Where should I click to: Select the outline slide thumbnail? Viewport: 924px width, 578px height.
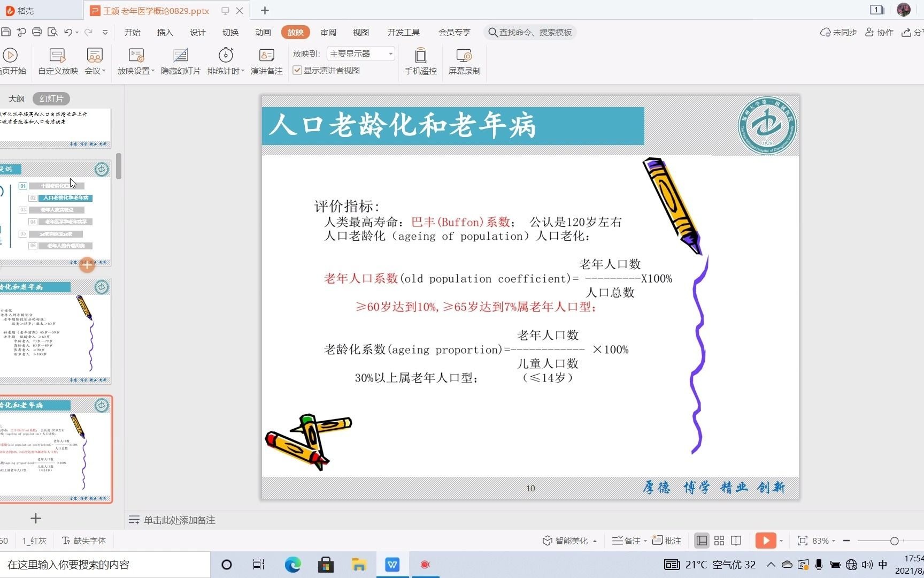(55, 213)
